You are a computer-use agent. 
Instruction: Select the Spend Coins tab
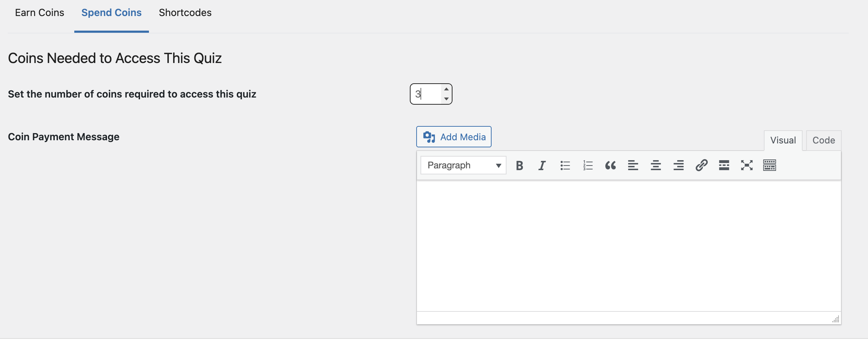point(112,13)
